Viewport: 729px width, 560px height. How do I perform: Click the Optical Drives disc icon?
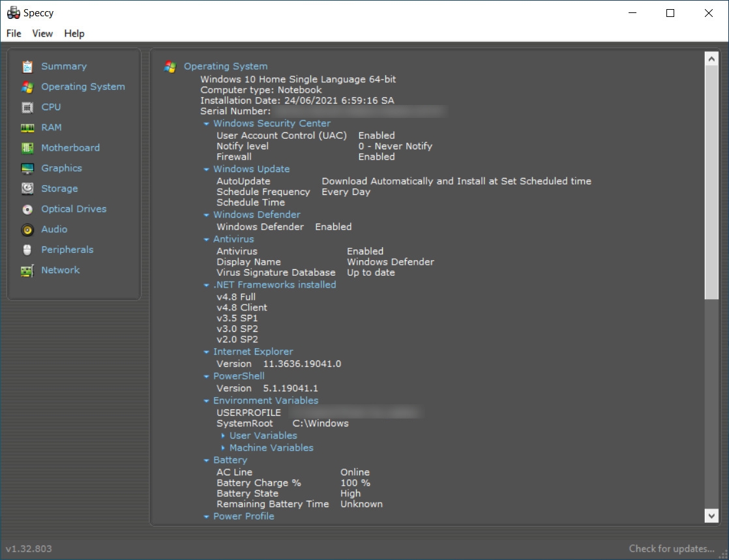[x=27, y=209]
